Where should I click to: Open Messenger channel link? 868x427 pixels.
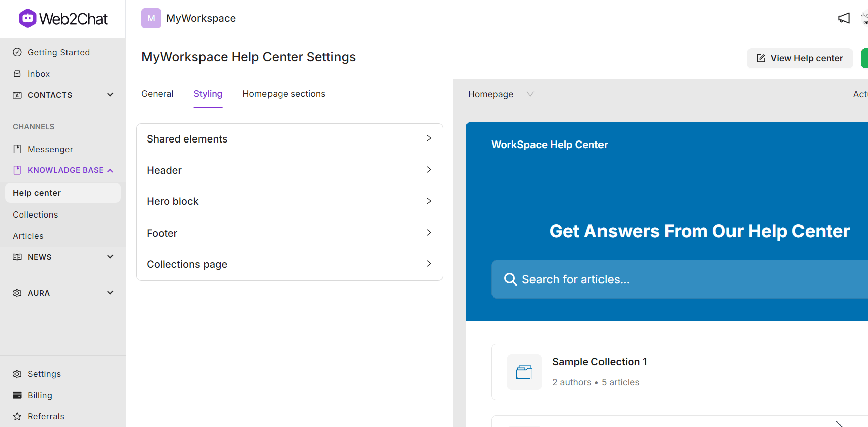click(50, 149)
